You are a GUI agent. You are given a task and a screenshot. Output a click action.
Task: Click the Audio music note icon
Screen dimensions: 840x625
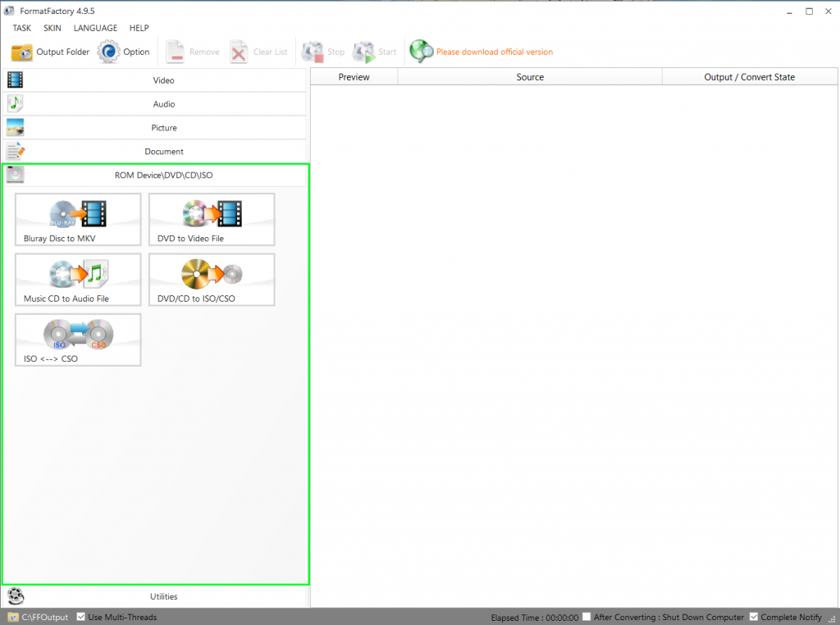[15, 103]
